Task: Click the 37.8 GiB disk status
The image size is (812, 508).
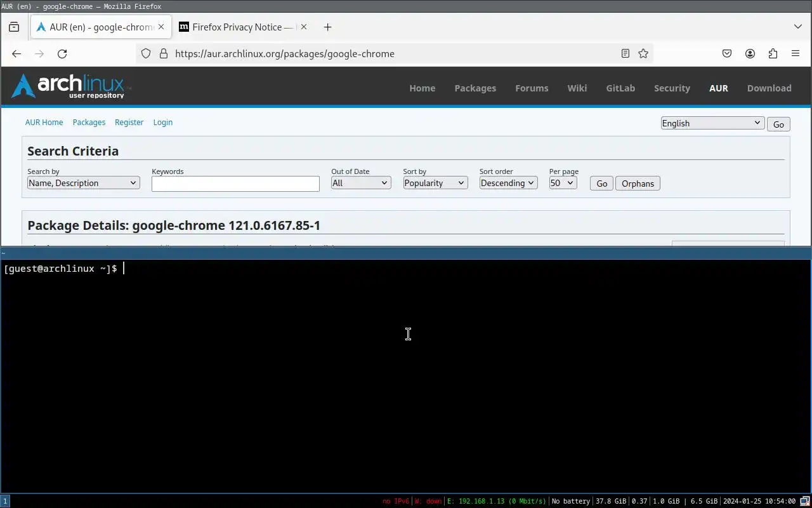Action: 611,501
